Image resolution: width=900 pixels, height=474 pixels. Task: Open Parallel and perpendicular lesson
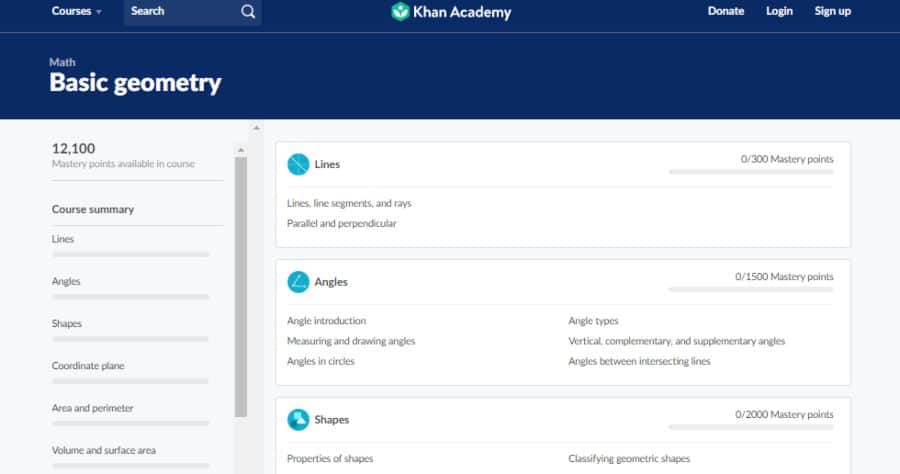point(342,223)
